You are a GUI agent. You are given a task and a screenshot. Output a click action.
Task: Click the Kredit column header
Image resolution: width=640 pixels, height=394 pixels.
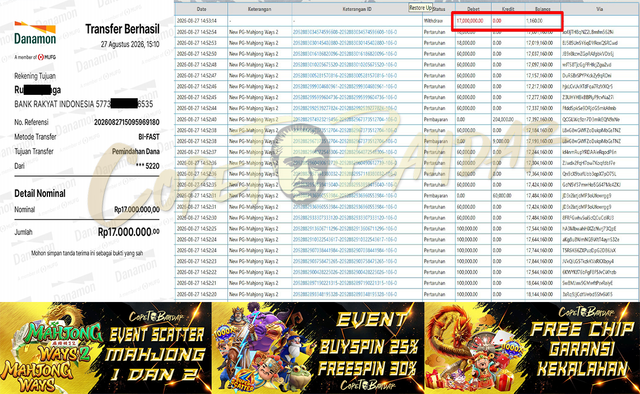coord(508,9)
